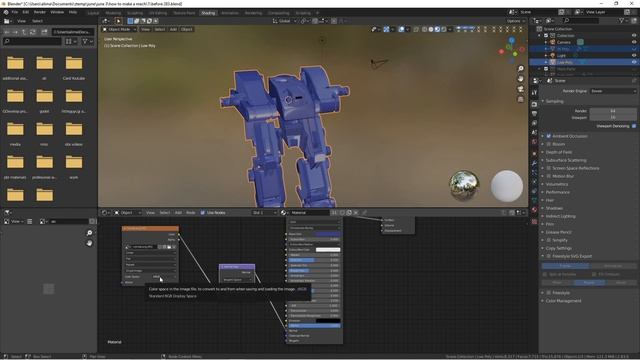This screenshot has width=640, height=360.
Task: Click the image editor pan hand icon
Action: 89,243
